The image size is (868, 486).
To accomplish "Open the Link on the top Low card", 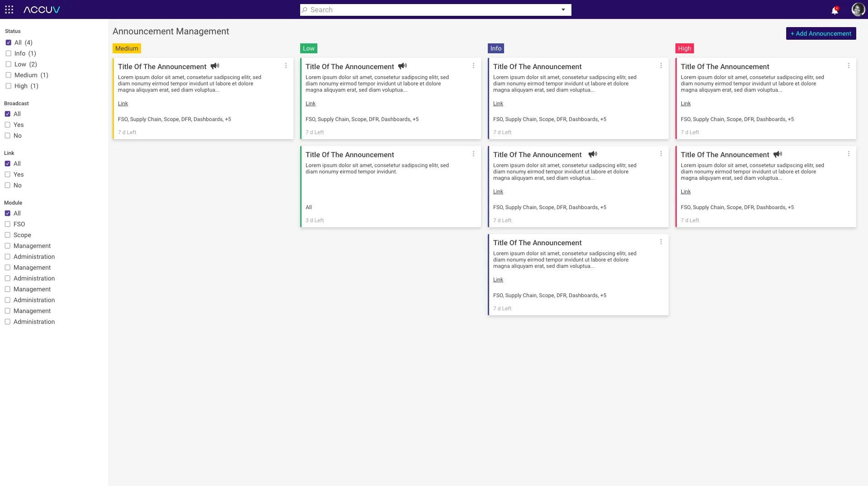I will 311,103.
